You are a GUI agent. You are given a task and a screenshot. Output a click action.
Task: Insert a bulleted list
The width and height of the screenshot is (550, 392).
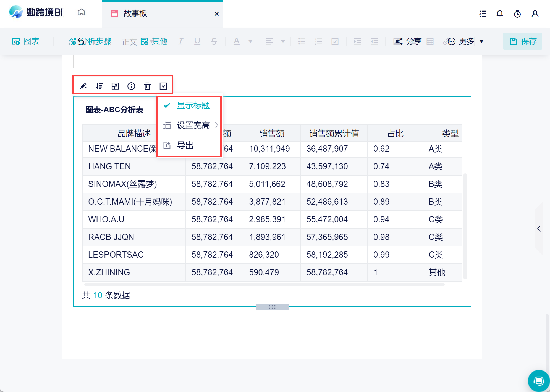click(302, 41)
